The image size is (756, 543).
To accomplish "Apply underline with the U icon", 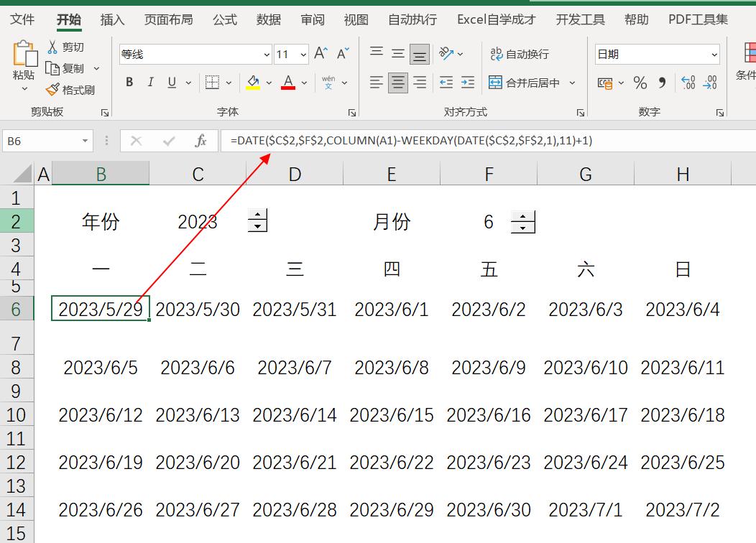I will pos(170,82).
